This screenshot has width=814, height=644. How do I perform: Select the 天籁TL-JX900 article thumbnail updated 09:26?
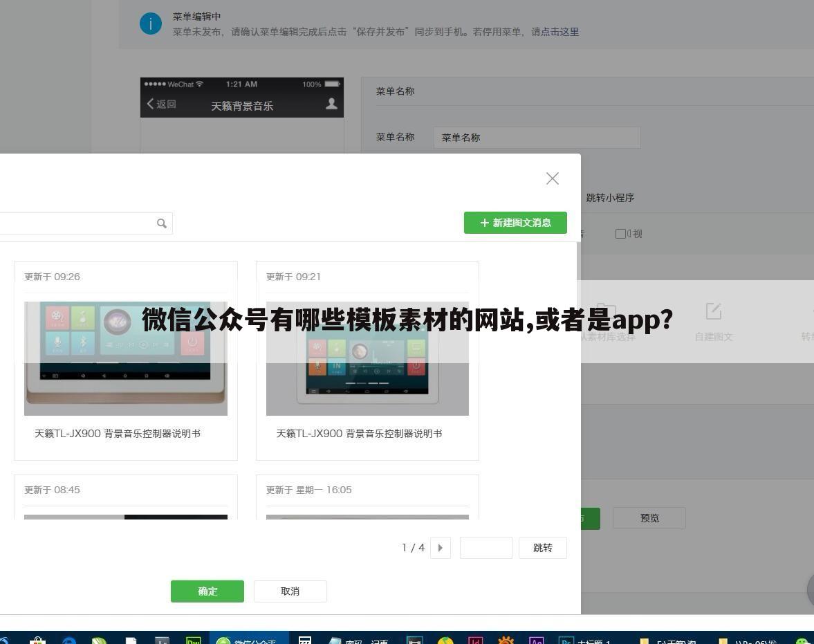tap(125, 358)
